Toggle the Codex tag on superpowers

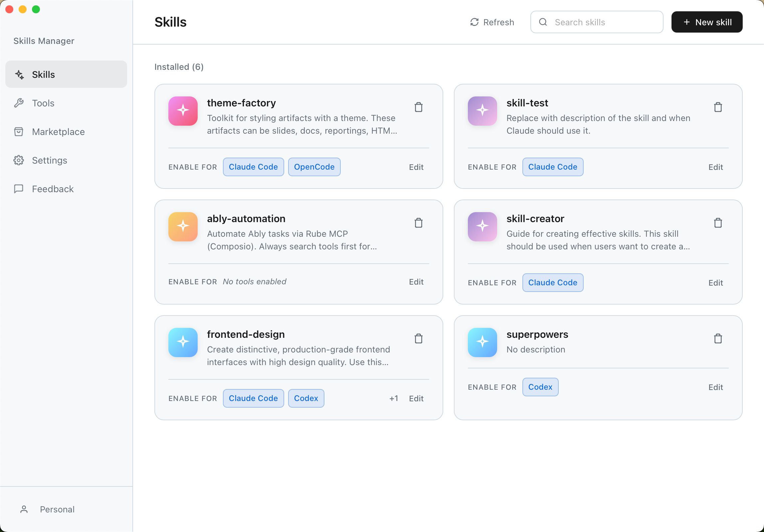(x=540, y=387)
